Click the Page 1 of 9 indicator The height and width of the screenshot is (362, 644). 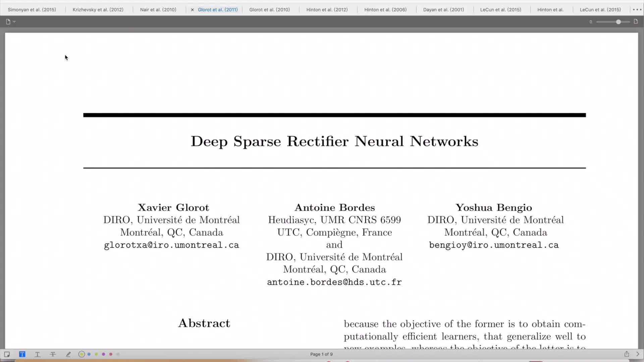pyautogui.click(x=321, y=354)
